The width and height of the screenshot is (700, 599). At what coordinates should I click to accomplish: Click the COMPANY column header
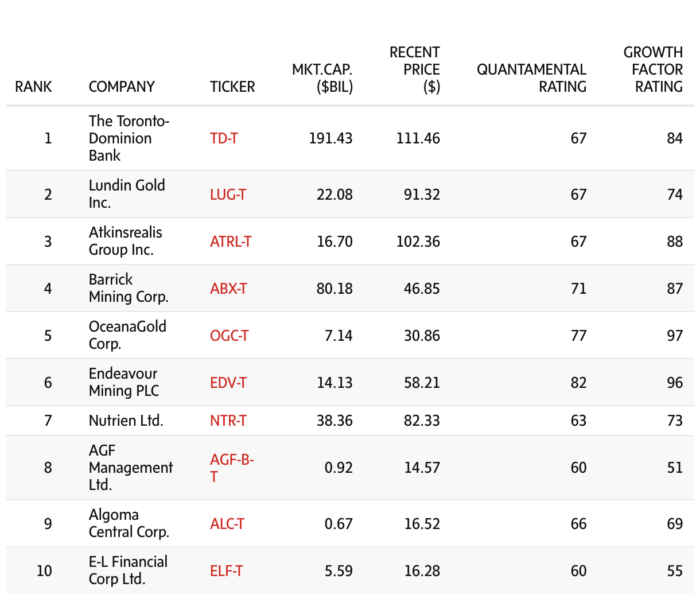122,87
